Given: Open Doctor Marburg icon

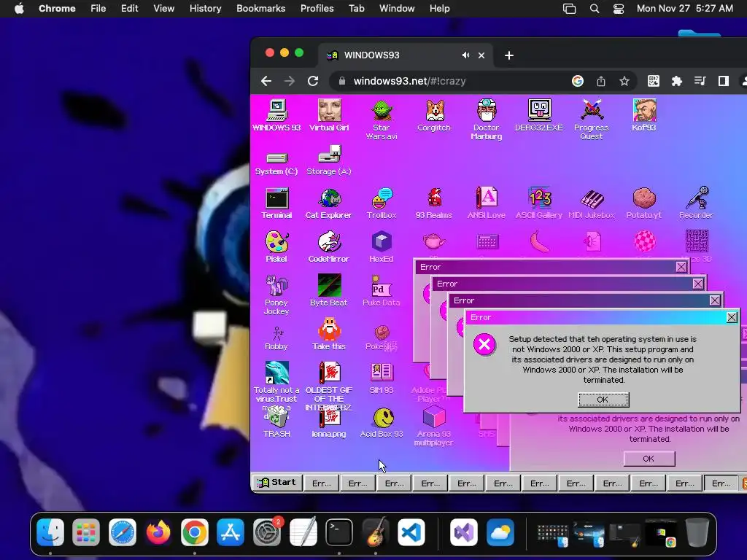Looking at the screenshot, I should [x=487, y=119].
